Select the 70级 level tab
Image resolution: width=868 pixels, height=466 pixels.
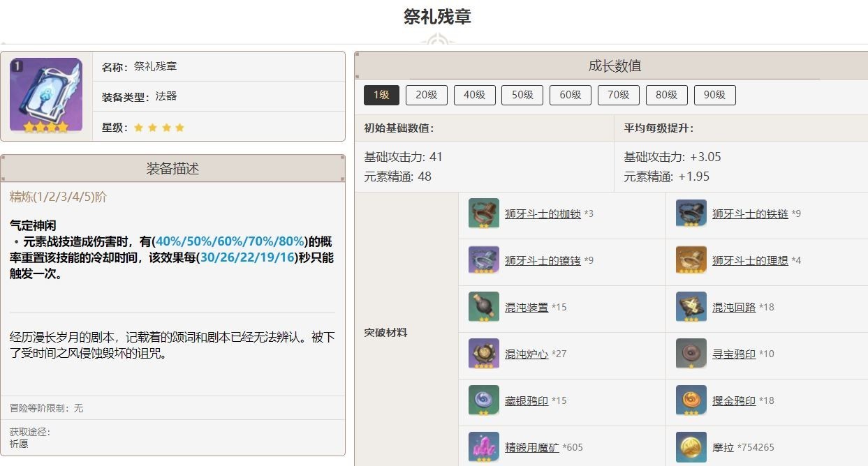(618, 95)
